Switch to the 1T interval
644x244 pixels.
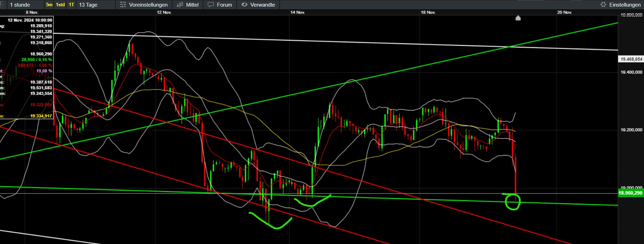[71, 5]
